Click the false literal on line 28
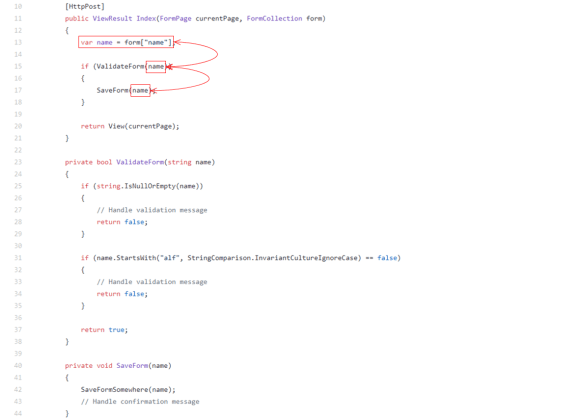Image resolution: width=580 pixels, height=420 pixels. pyautogui.click(x=134, y=222)
